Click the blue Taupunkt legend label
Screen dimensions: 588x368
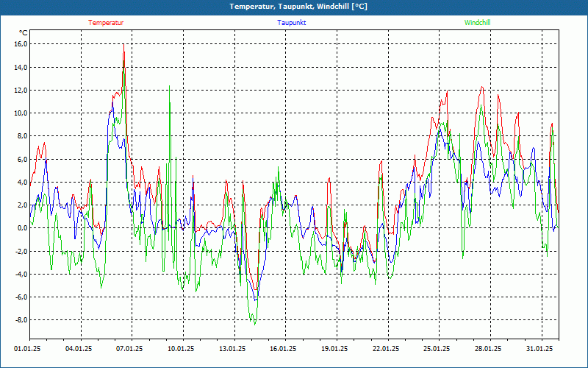[291, 23]
